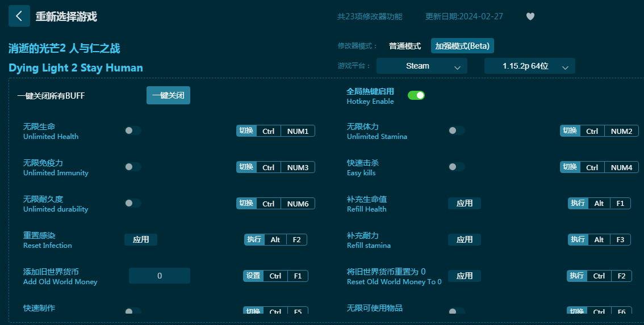644x325 pixels.
Task: Click Unlimited Health label
Action: coord(51,137)
